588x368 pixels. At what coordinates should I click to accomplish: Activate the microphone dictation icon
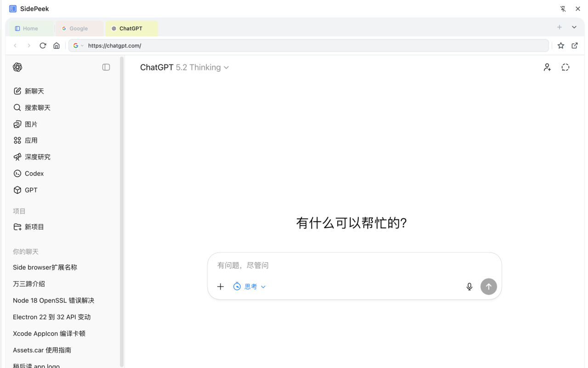(469, 287)
